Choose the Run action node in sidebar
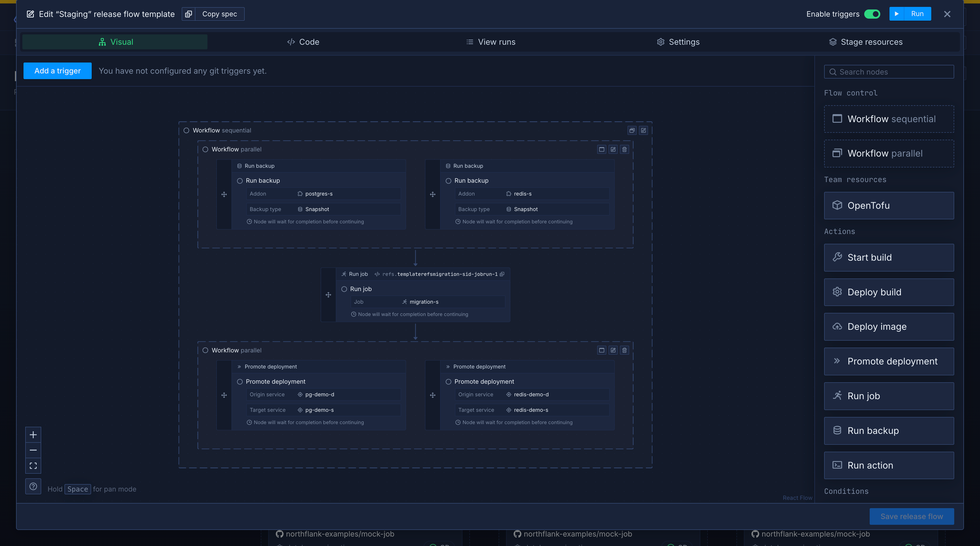Screen dimensions: 980x546 [889, 465]
